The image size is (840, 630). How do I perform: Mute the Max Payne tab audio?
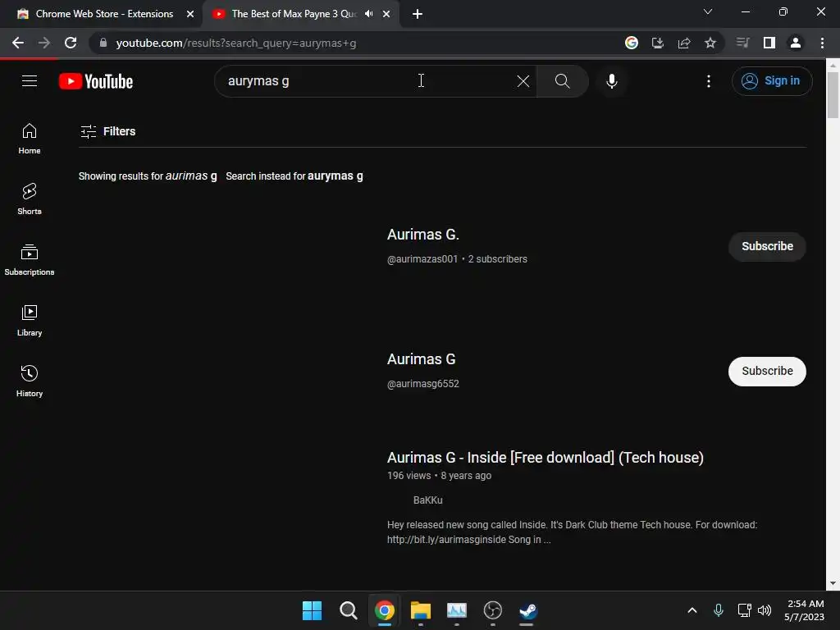(x=368, y=14)
